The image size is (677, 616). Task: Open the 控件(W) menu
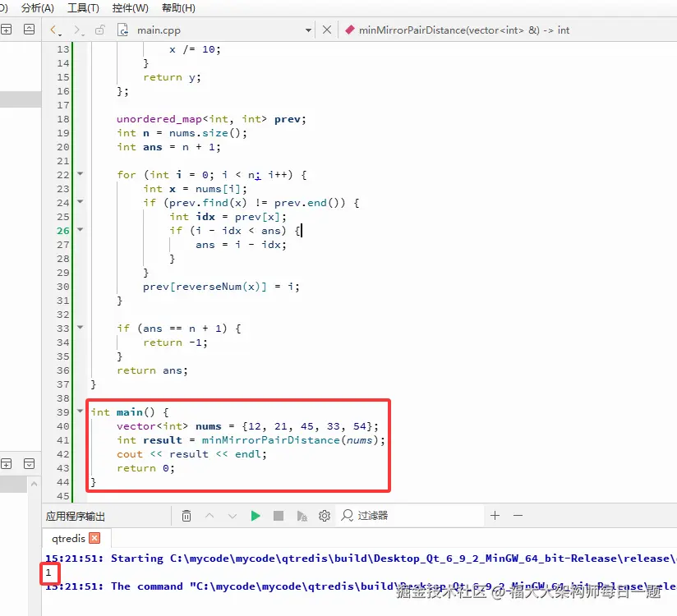(130, 7)
